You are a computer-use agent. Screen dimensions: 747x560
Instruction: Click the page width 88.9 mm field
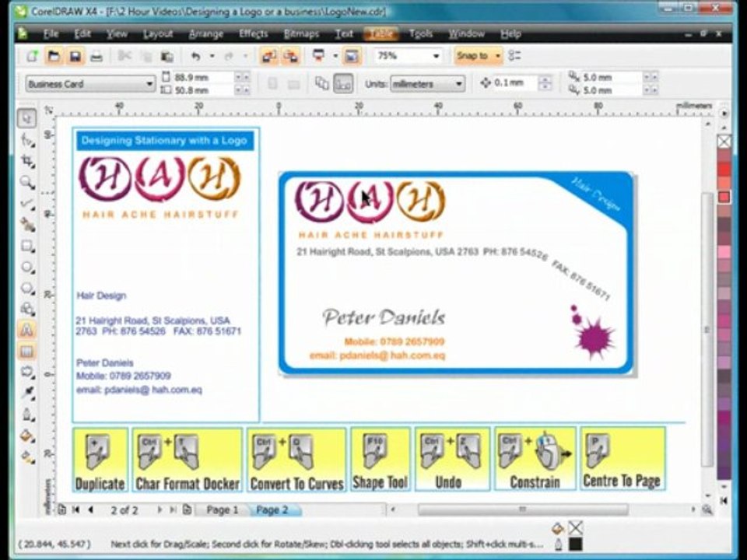pos(204,77)
